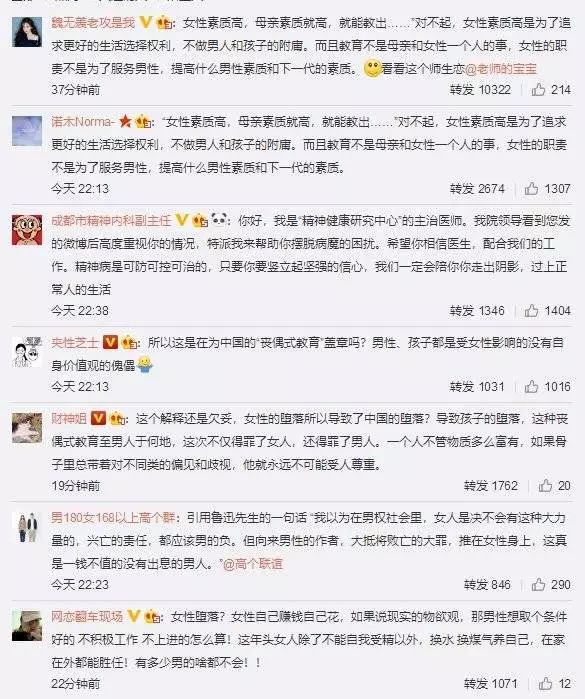Open the @高个联谊 mention link
585x699 pixels.
click(253, 564)
